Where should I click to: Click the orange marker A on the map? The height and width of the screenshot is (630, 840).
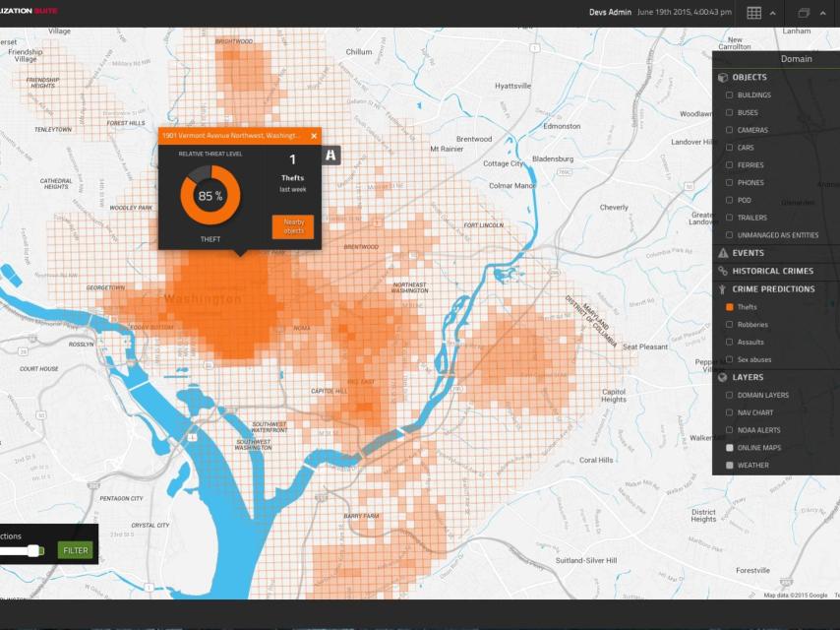[x=330, y=154]
